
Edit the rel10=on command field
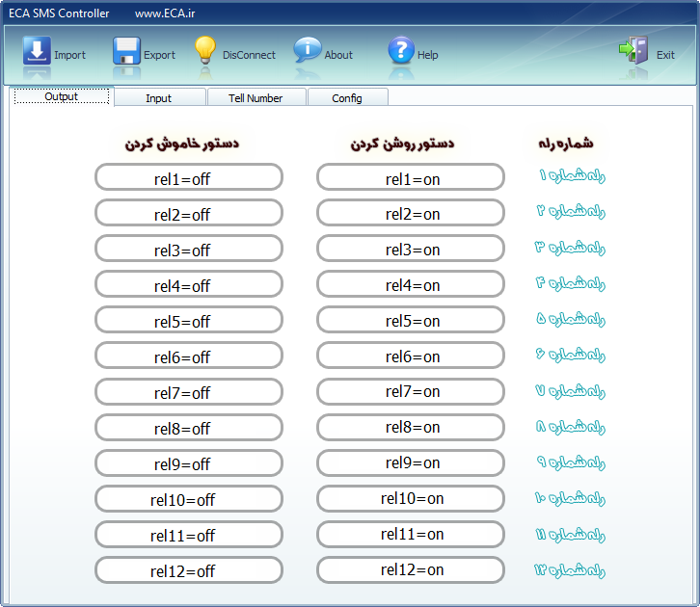(411, 499)
